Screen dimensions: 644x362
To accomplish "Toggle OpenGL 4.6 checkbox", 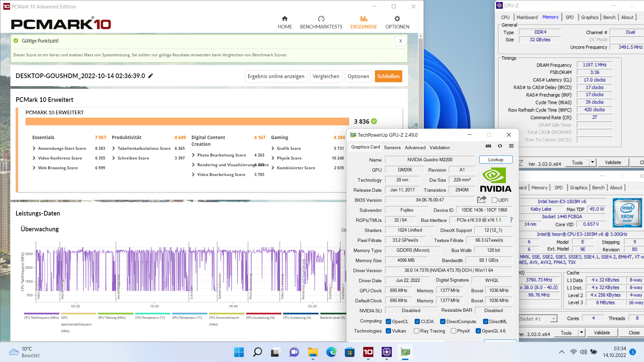I will click(478, 331).
